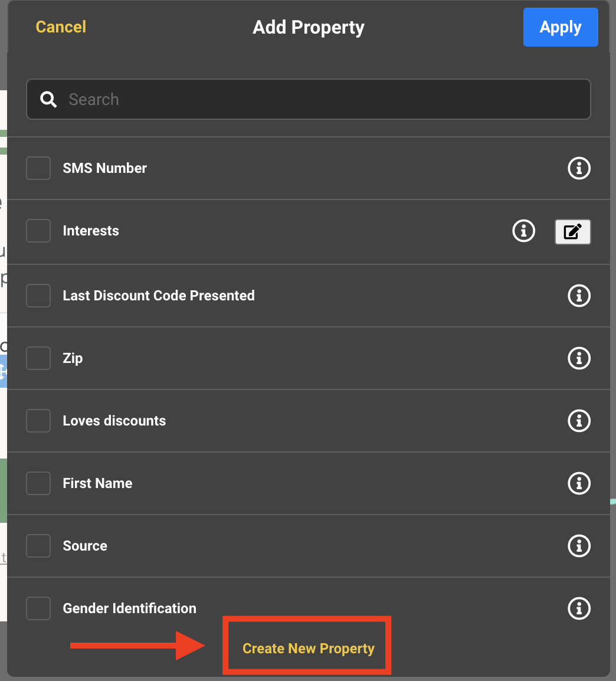Open Gender Identification info icon
The height and width of the screenshot is (681, 616).
tap(578, 608)
